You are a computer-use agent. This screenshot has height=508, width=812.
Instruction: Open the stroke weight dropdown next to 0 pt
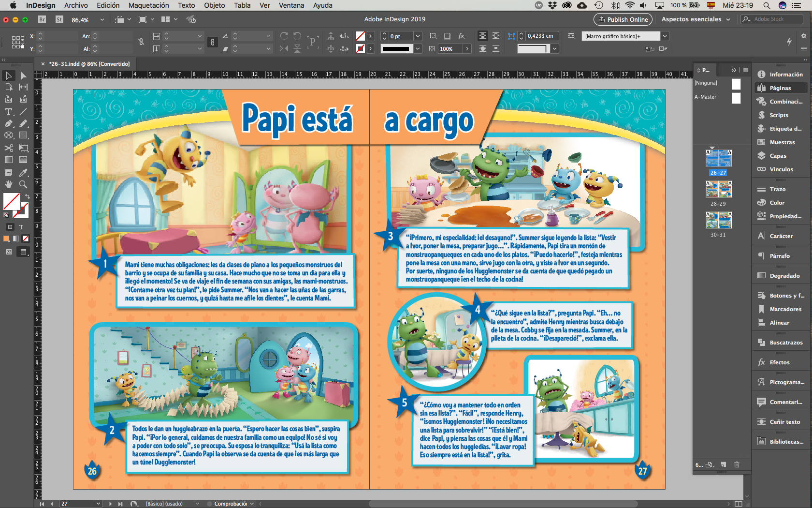(x=418, y=36)
